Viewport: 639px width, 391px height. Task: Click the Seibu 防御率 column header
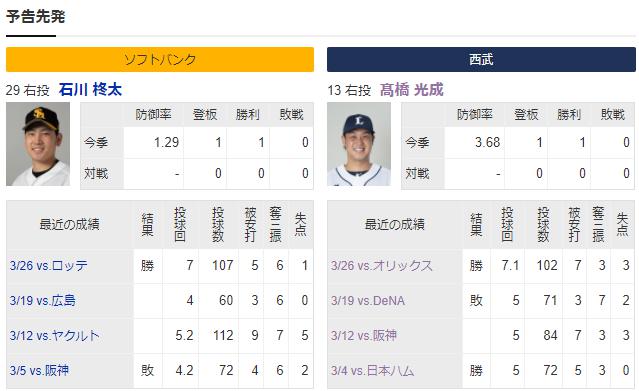point(475,115)
